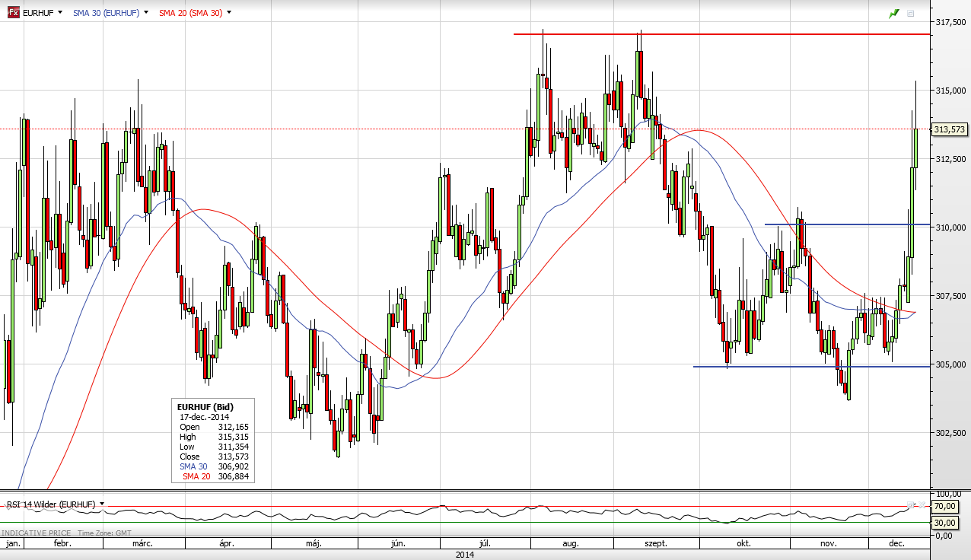
Task: Click the szept. month on time axis
Action: tap(655, 544)
